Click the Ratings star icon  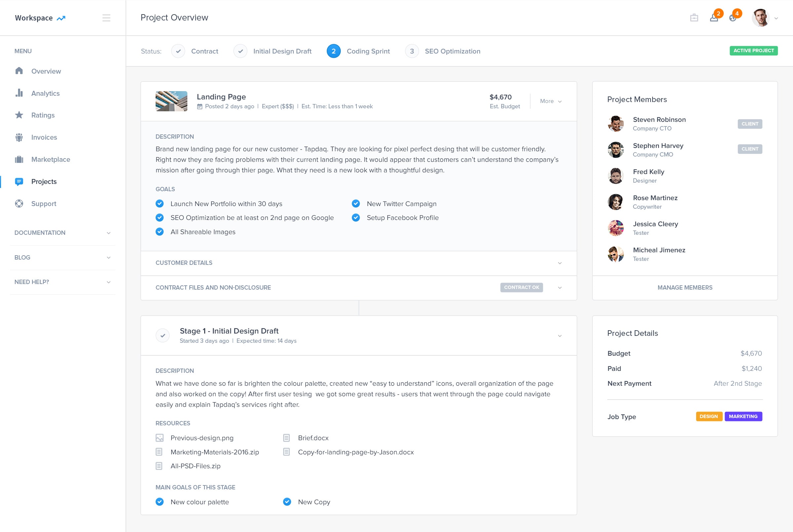19,115
